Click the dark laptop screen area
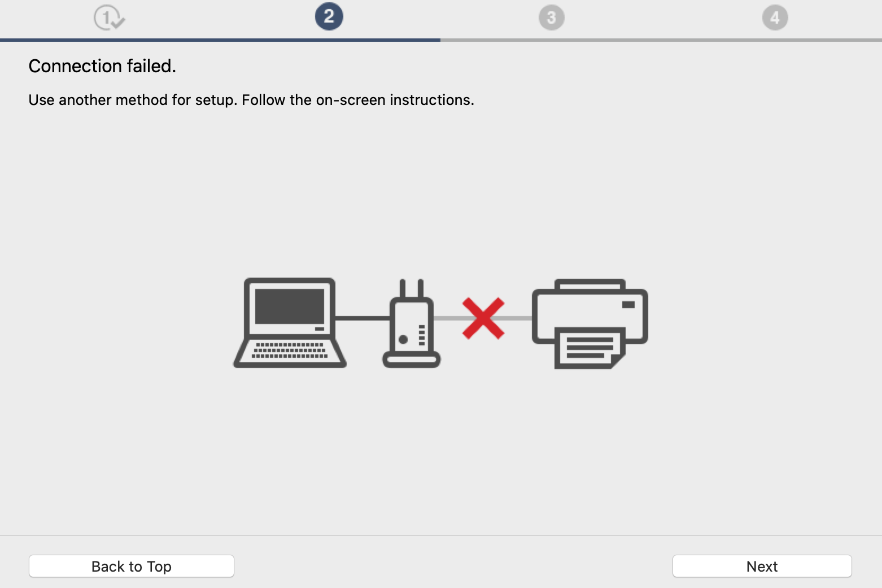 290,306
